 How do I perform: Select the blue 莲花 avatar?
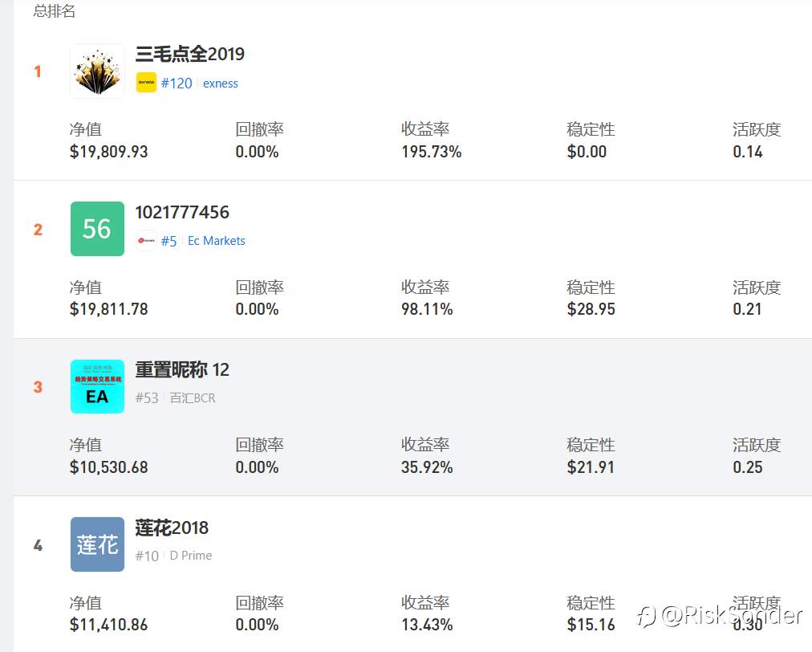pyautogui.click(x=97, y=544)
